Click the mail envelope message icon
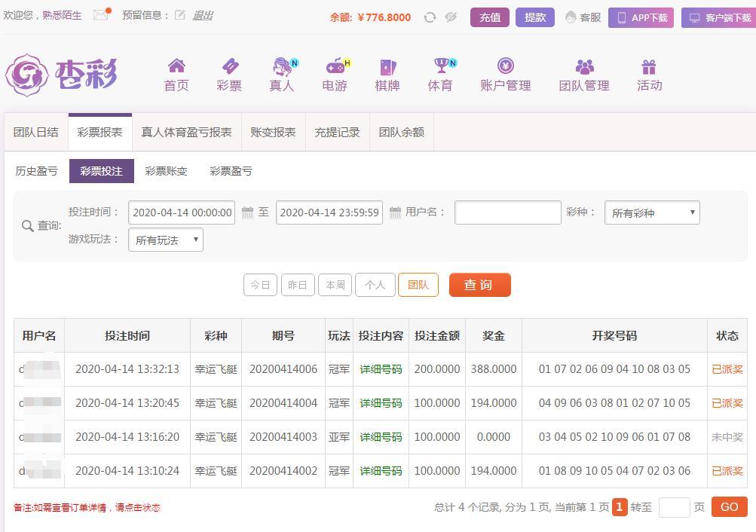This screenshot has height=532, width=756. tap(101, 15)
